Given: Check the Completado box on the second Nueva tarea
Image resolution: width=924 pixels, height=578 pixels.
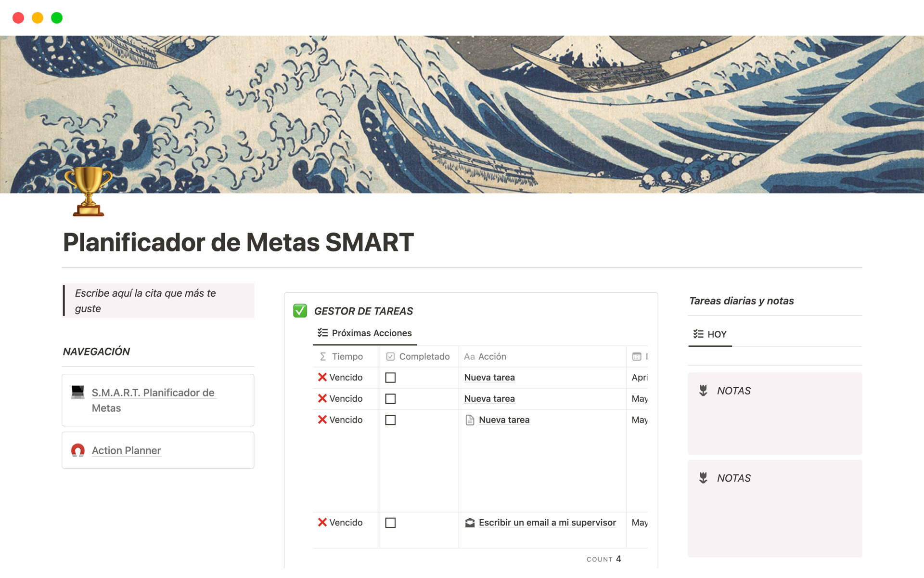Looking at the screenshot, I should (391, 398).
